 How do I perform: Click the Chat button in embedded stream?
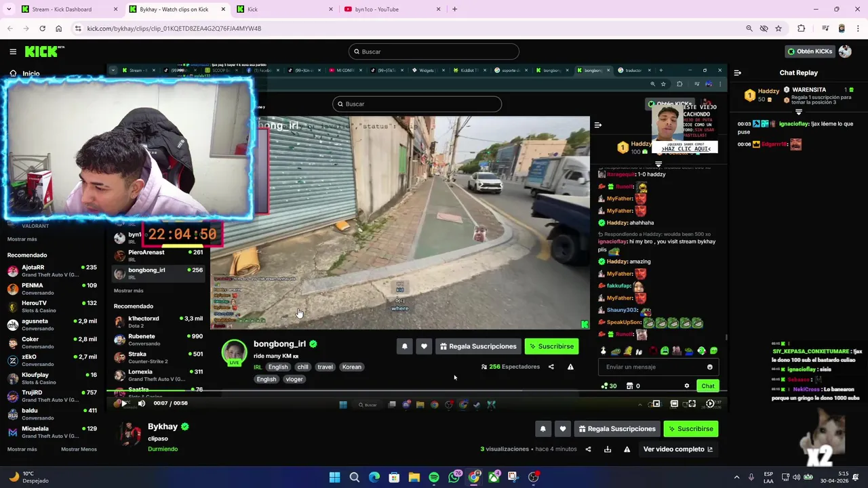coord(708,386)
